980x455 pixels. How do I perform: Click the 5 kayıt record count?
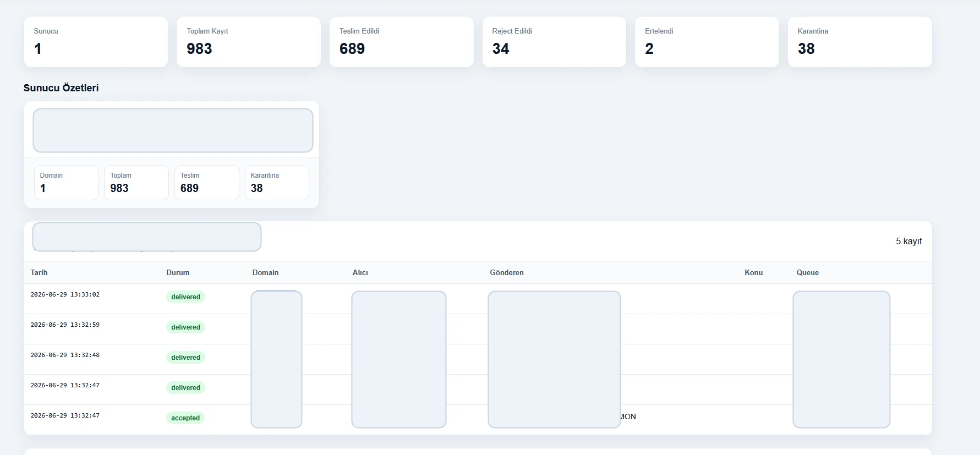pyautogui.click(x=908, y=241)
